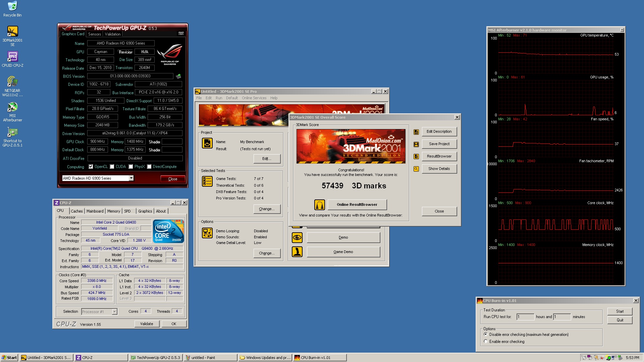Click the Game Demo button

(x=343, y=252)
